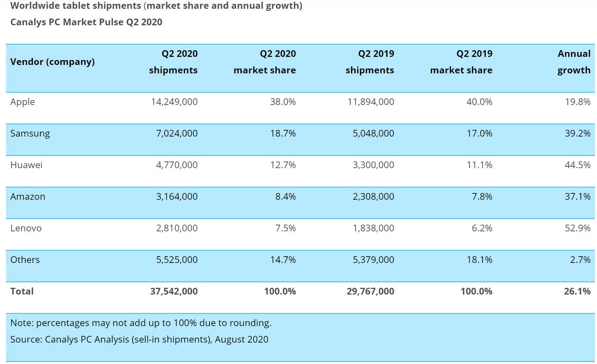Click the 'Q2 2020 market share' column header
The height and width of the screenshot is (364, 597).
(265, 62)
